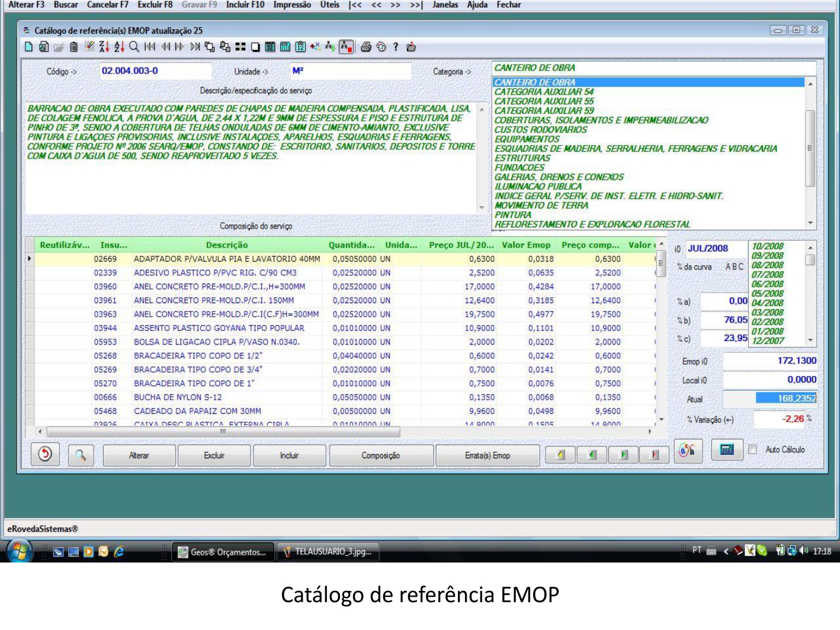Click the color palette icon in toolbar
Image resolution: width=840 pixels, height=630 pixels.
[x=381, y=47]
